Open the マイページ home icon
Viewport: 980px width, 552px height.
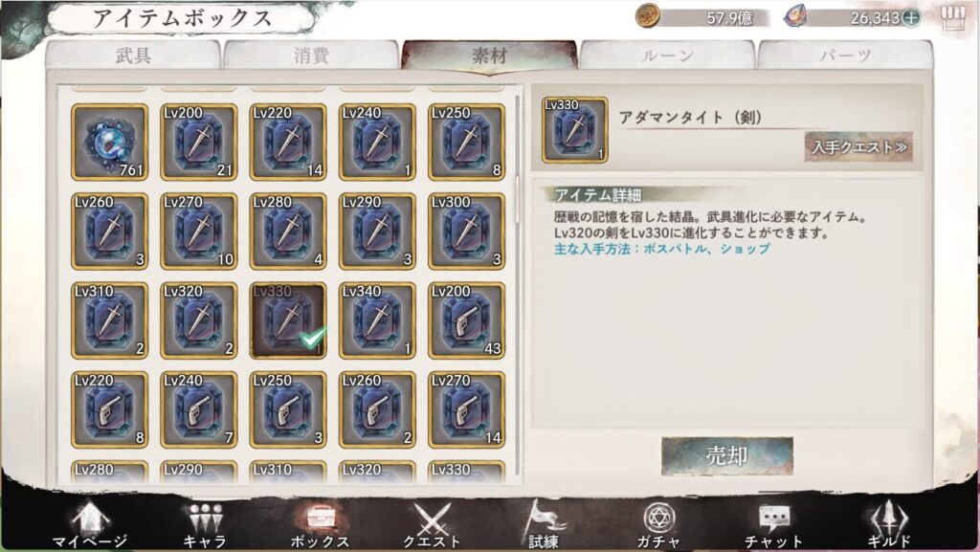tap(91, 526)
